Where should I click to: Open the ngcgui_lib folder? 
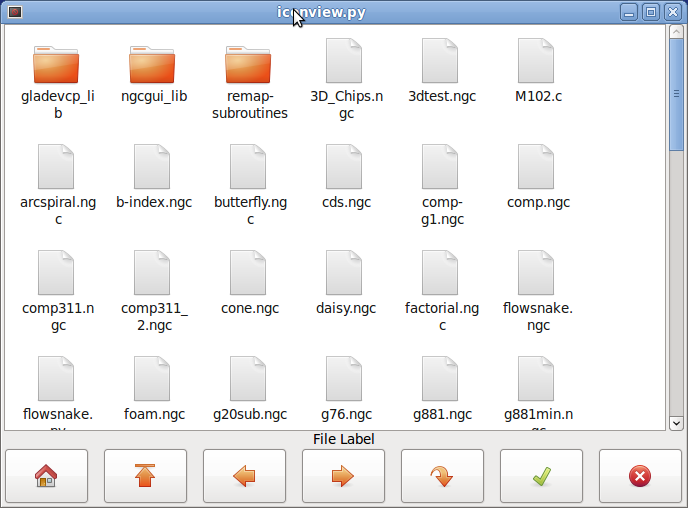[152, 65]
